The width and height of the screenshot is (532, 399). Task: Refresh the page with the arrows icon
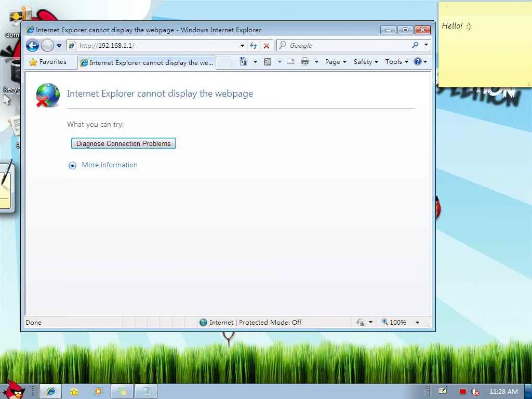[254, 46]
